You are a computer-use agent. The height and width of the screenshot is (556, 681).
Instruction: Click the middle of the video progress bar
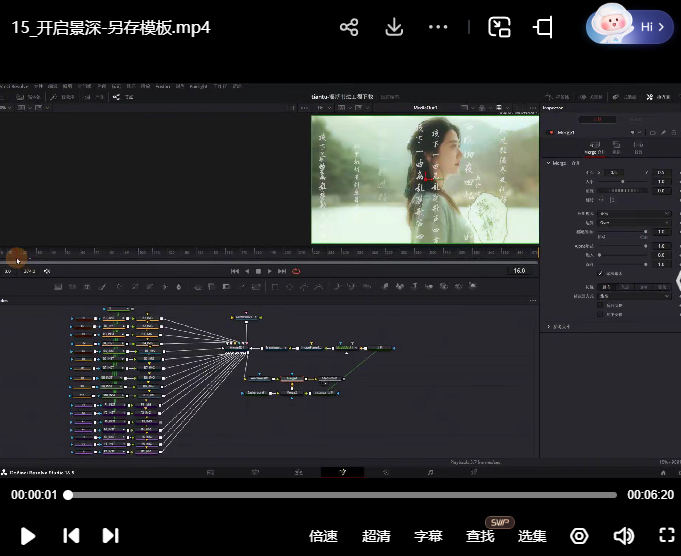[x=342, y=495]
